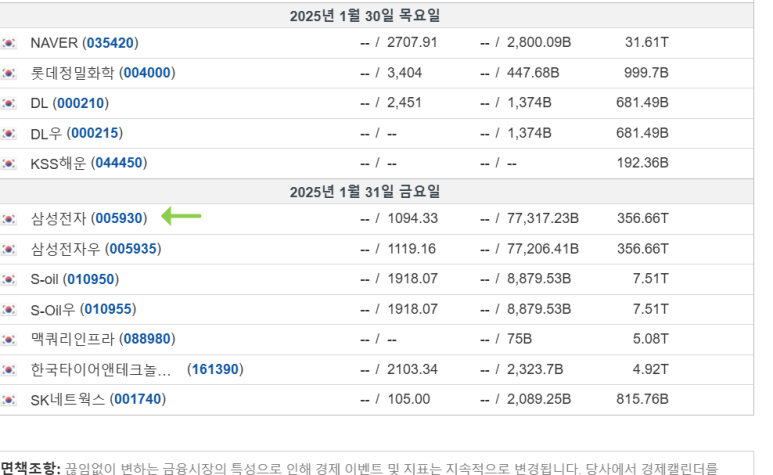Open the DL우 000215 ticker link
The width and height of the screenshot is (773, 475).
click(95, 133)
